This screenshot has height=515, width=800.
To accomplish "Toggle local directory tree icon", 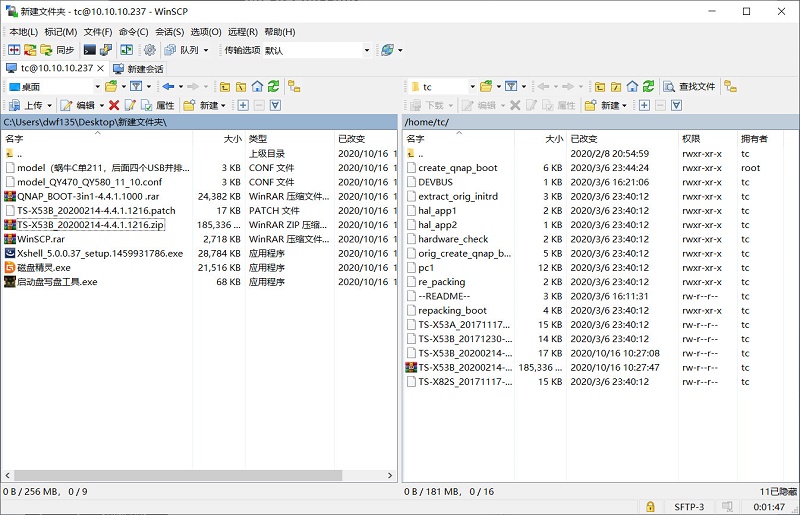I will coord(294,87).
